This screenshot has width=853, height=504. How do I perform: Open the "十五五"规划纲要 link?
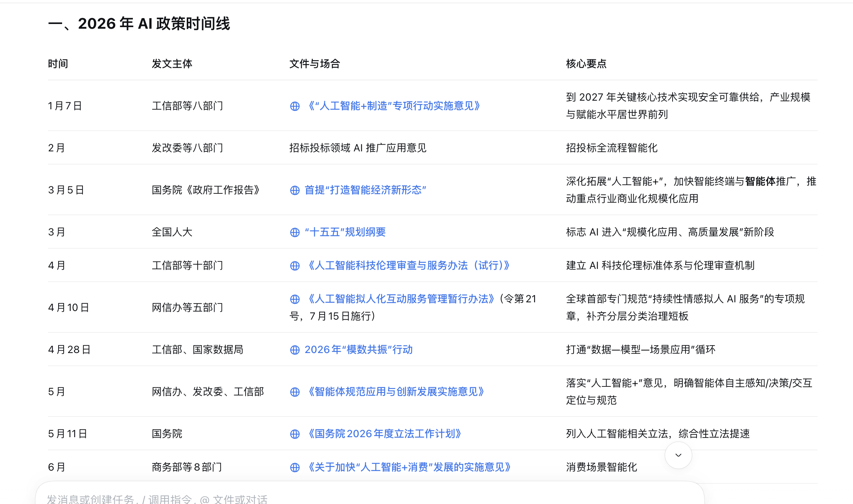[345, 232]
